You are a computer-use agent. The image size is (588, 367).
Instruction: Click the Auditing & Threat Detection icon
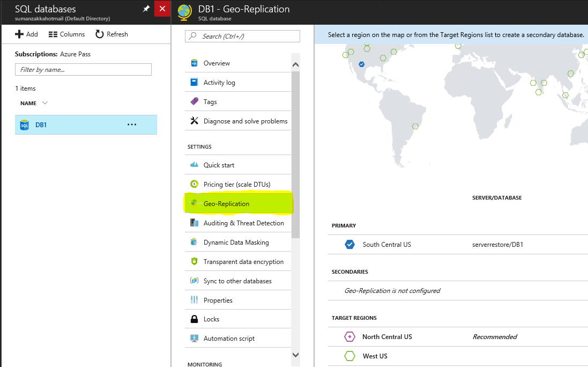click(194, 223)
